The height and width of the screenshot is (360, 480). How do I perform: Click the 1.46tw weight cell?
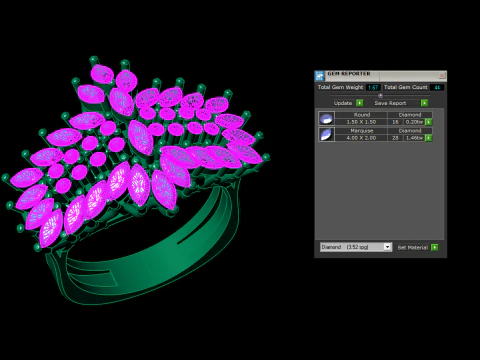coord(414,138)
